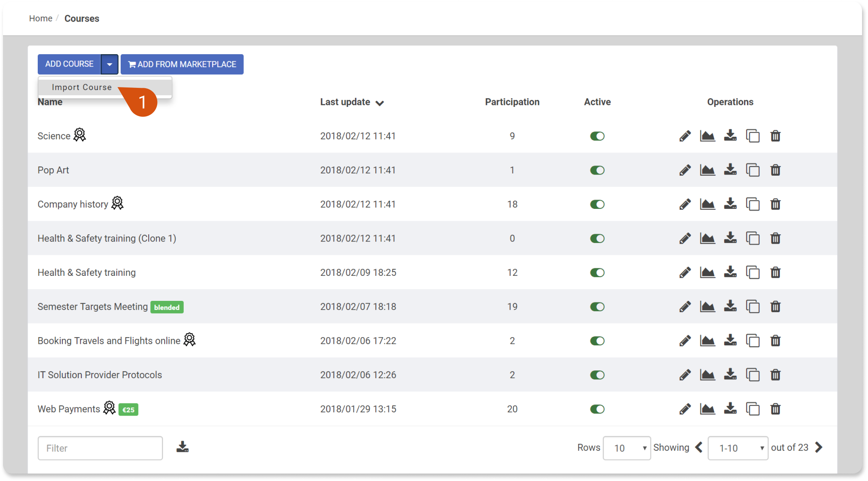The image size is (868, 481).
Task: Open reports chart icon for Pop Art
Action: pyautogui.click(x=707, y=170)
